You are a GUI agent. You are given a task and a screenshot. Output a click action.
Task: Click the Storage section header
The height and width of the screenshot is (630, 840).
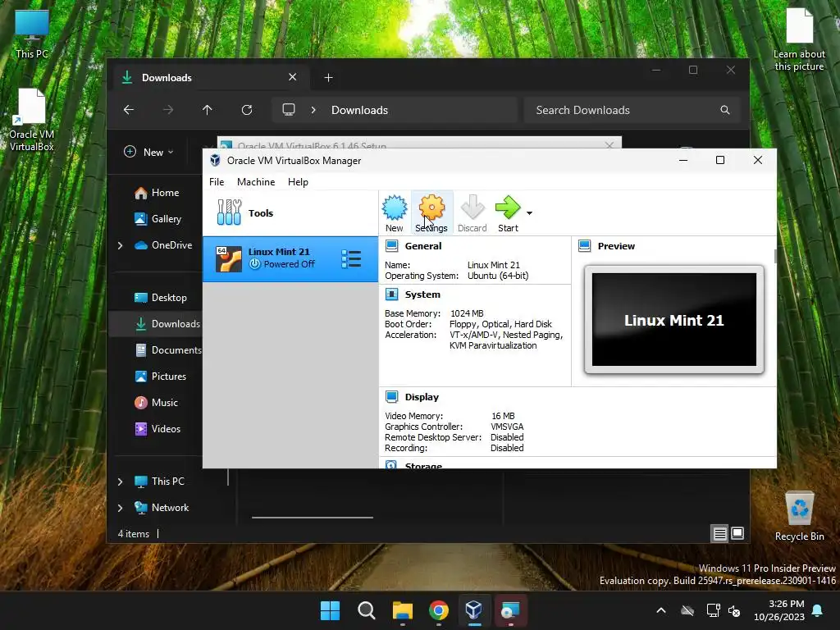pyautogui.click(x=423, y=465)
